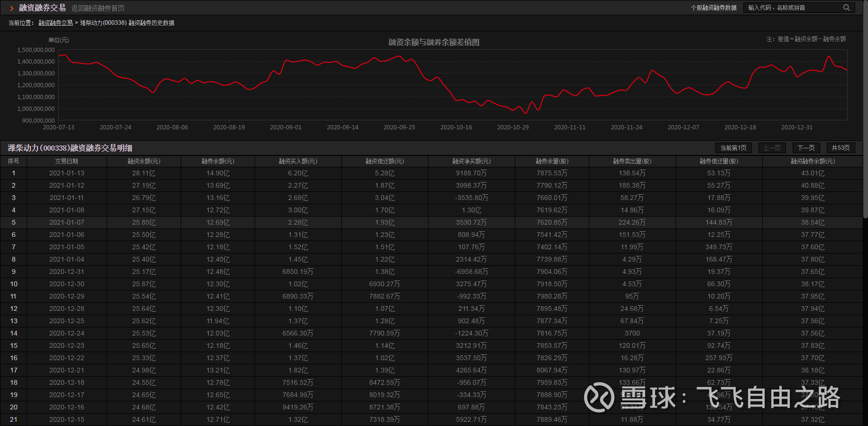
Task: Select row number 14 cell
Action: click(x=14, y=334)
